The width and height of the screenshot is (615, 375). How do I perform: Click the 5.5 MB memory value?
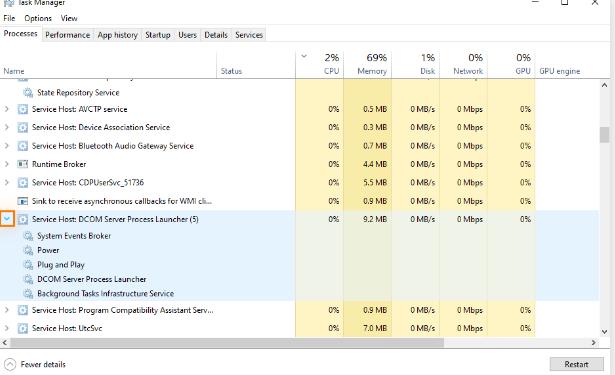[x=375, y=182]
